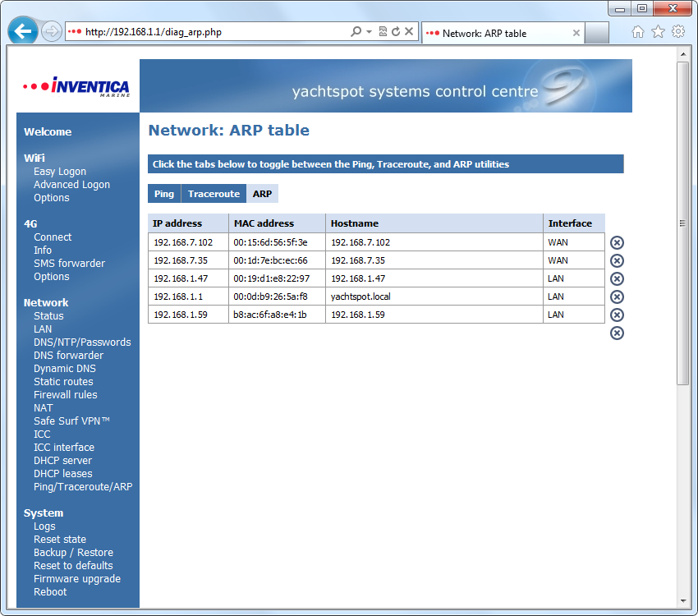Open Reset state page
The height and width of the screenshot is (616, 698).
coord(60,540)
